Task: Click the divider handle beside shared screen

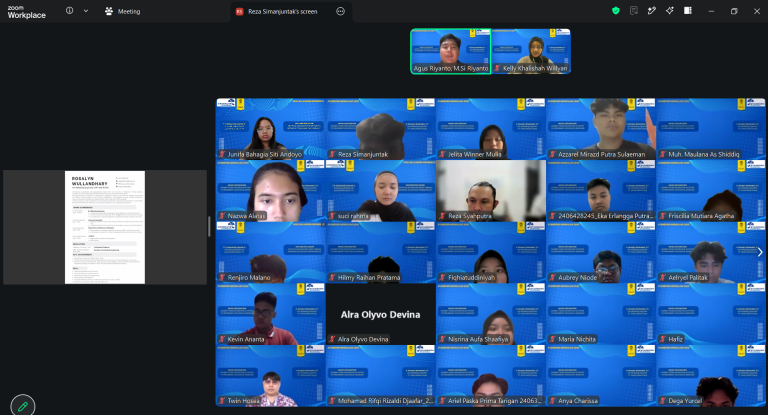Action: (x=209, y=227)
